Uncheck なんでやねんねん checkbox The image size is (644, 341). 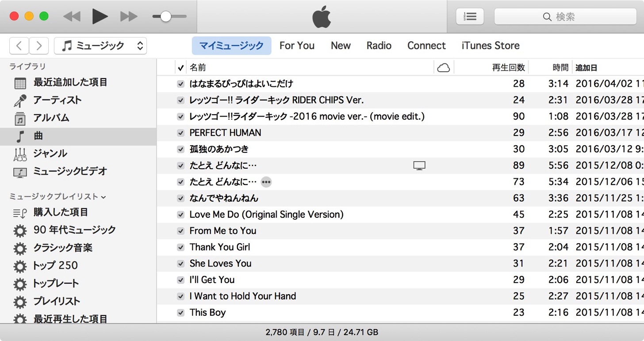pos(180,198)
